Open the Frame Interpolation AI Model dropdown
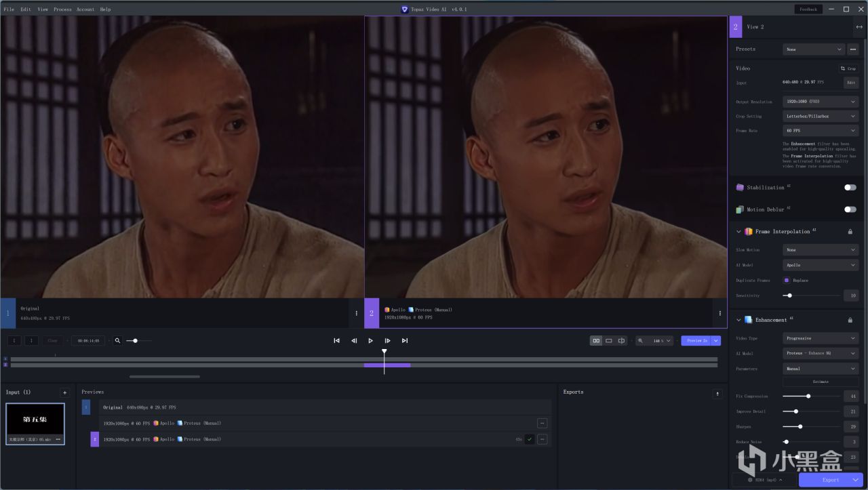The width and height of the screenshot is (868, 490). [x=821, y=265]
